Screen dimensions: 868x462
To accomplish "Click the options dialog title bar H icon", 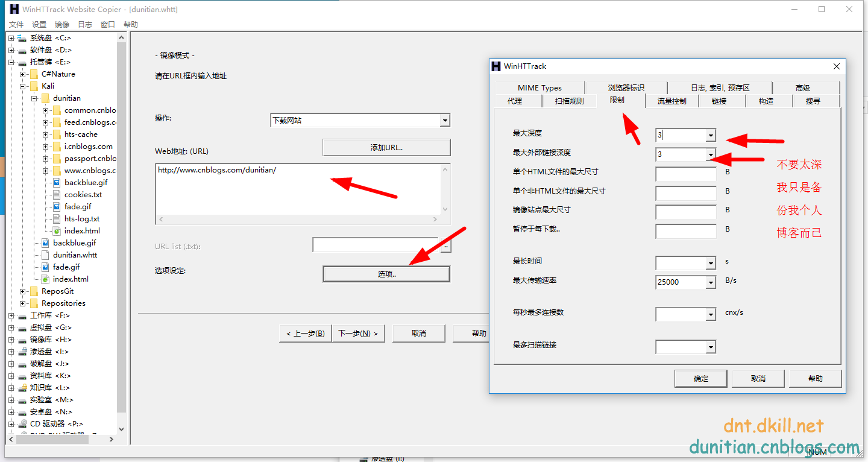I will (496, 66).
